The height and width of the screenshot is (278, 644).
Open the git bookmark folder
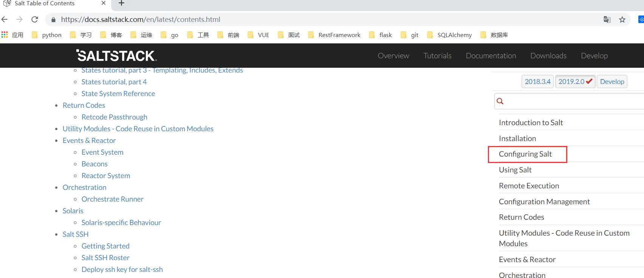tap(410, 35)
